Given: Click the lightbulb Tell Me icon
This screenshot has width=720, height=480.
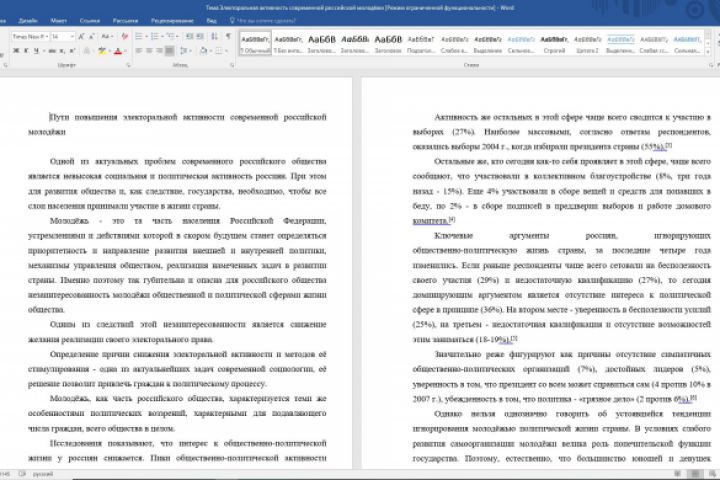Looking at the screenshot, I should tap(232, 20).
